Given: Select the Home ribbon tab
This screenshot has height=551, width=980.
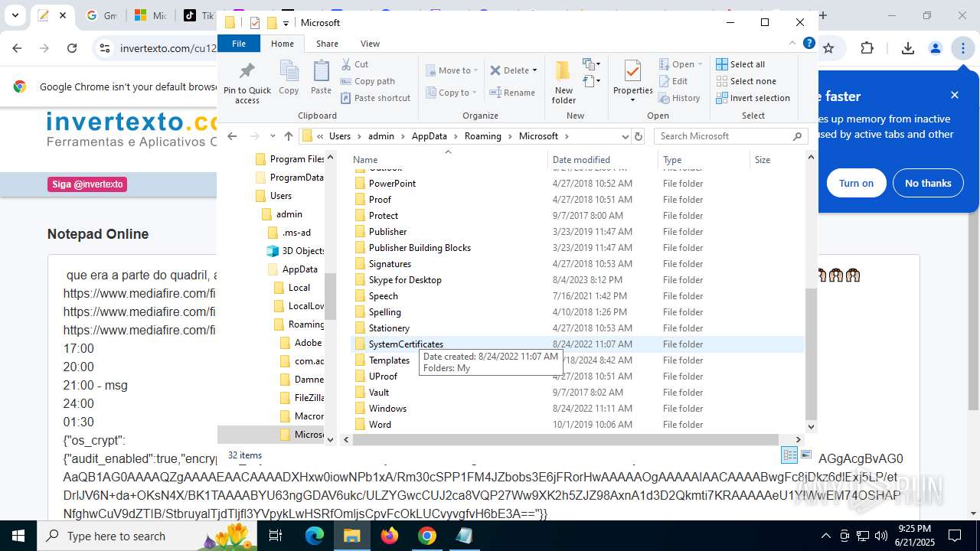Looking at the screenshot, I should (x=283, y=44).
